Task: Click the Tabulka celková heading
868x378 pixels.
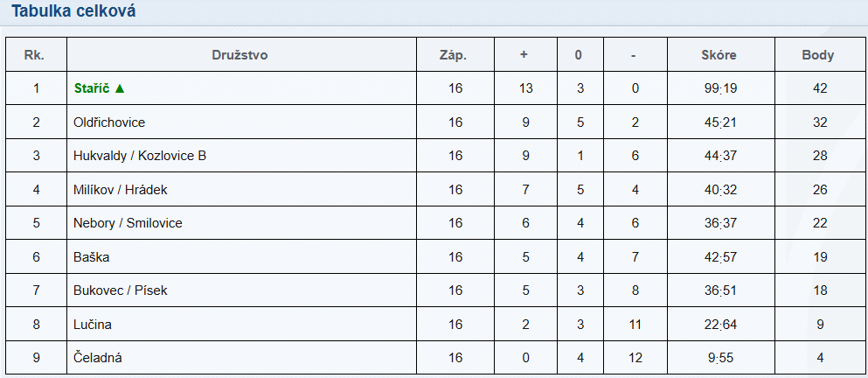Action: [x=73, y=12]
